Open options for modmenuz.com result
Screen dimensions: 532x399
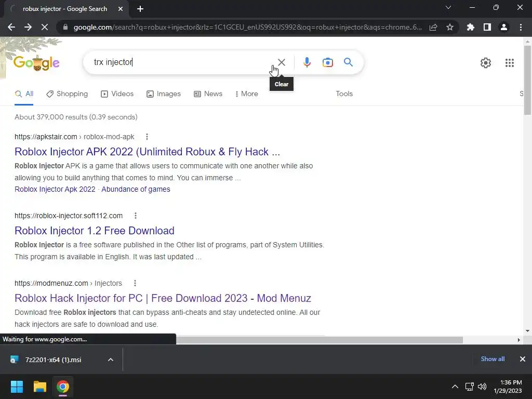tap(135, 283)
